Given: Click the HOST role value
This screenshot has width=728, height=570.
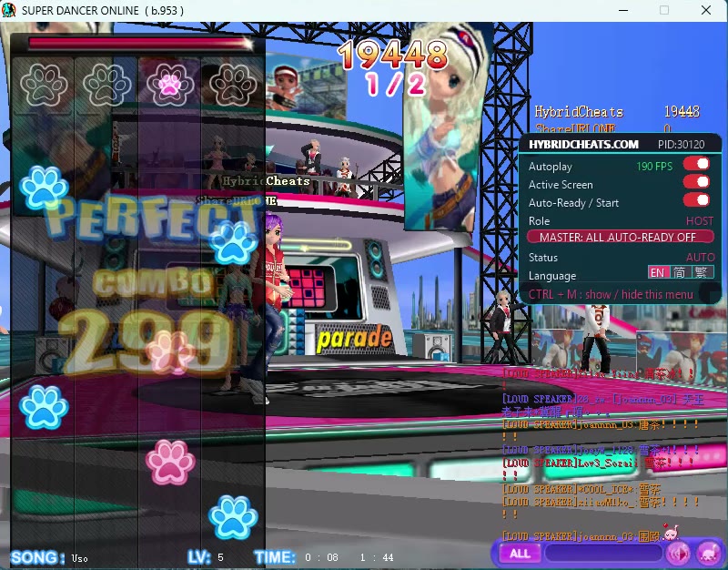Looking at the screenshot, I should click(700, 220).
